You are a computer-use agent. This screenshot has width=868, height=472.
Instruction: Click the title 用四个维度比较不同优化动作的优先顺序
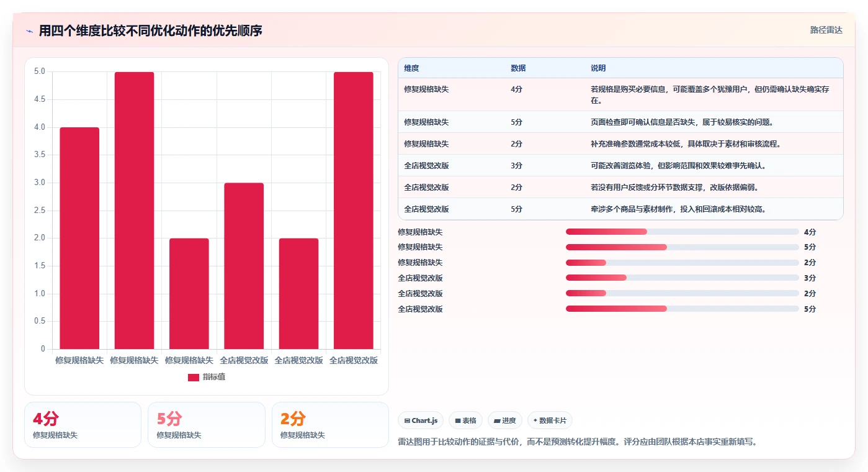pyautogui.click(x=151, y=30)
